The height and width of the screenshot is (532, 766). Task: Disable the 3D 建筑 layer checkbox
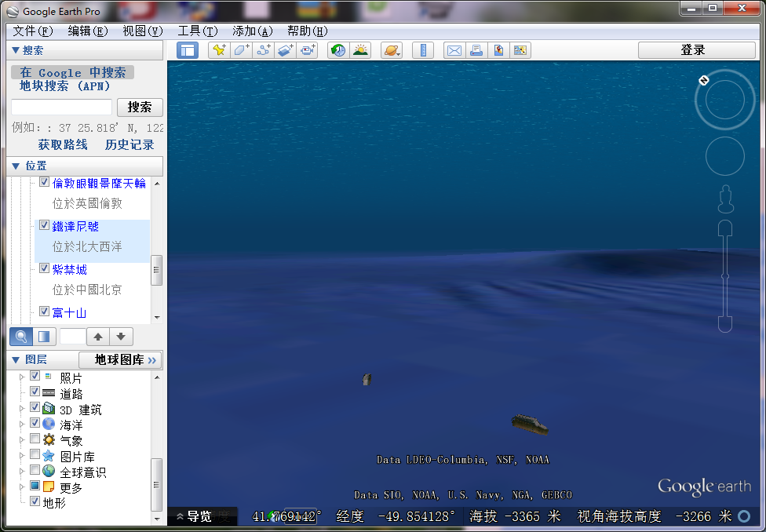coord(35,407)
